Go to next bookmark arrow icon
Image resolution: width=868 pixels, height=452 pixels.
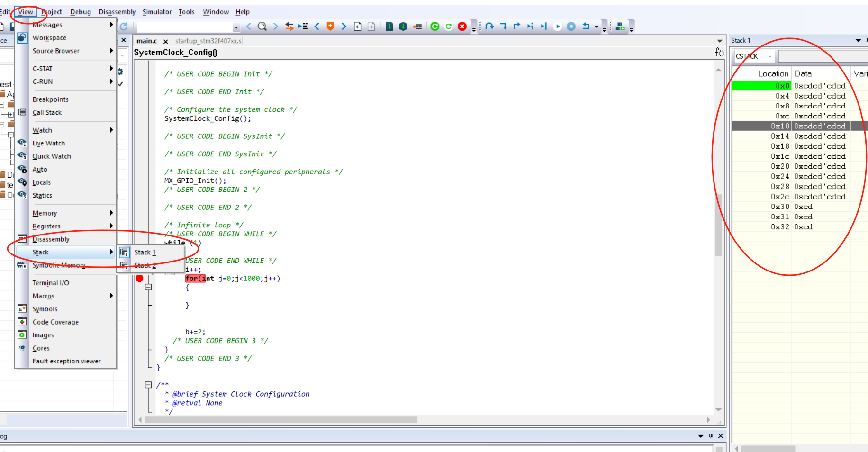(344, 27)
